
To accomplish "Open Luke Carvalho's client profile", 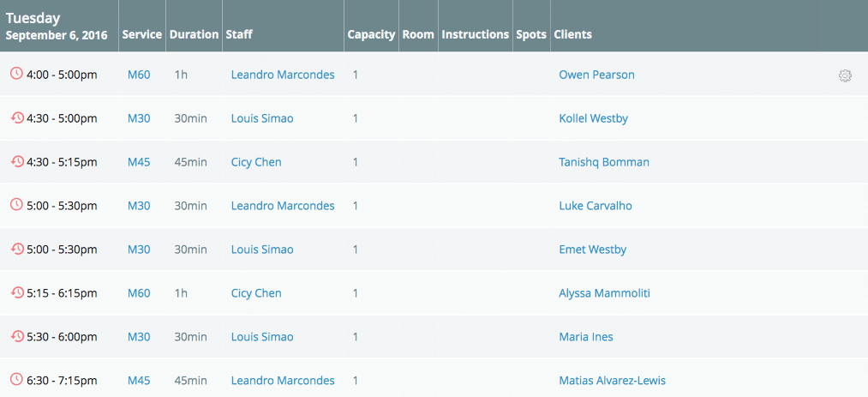I will 596,206.
